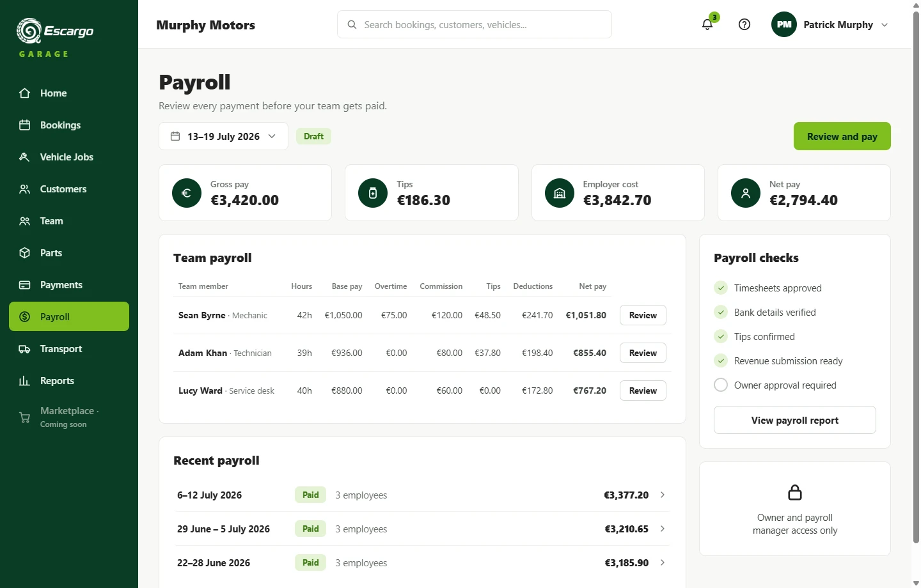Open the 13–19 July 2026 period dropdown
The image size is (921, 588).
pos(223,136)
